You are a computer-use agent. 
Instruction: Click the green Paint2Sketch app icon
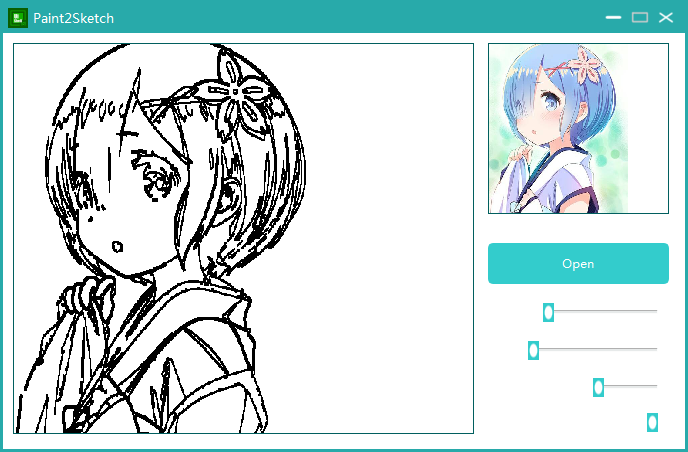point(18,18)
